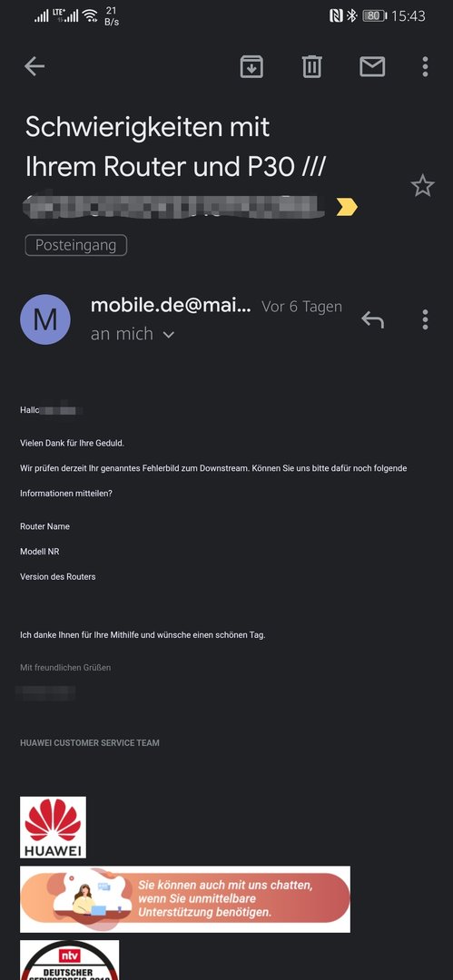
Task: Open the ntv Deutscher Servicepreis badge
Action: coord(70,960)
